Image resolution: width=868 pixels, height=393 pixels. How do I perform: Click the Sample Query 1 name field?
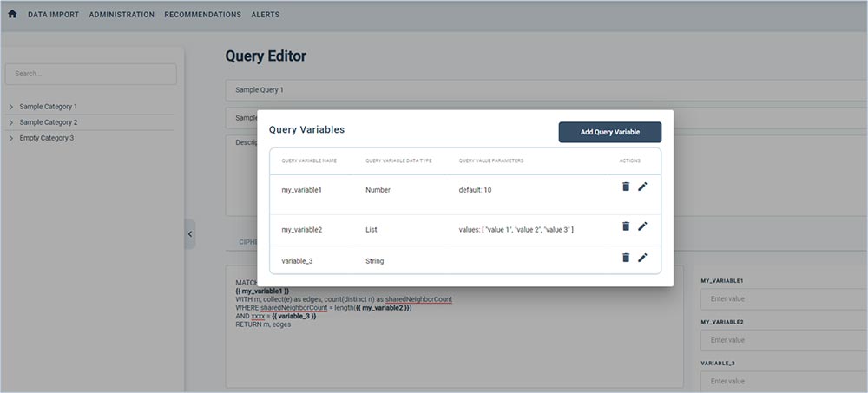[x=546, y=89]
